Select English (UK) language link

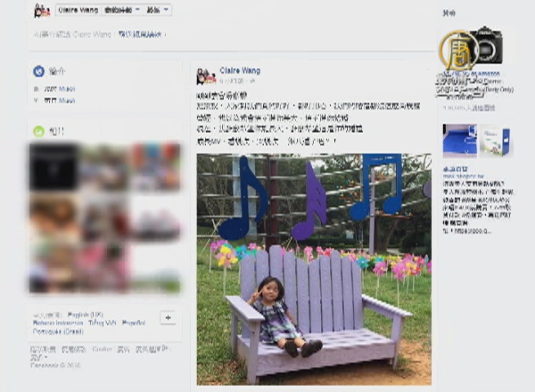[85, 314]
